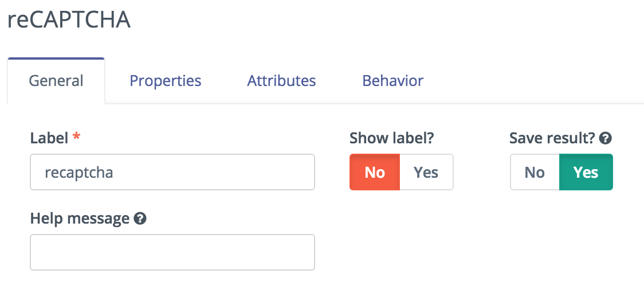The height and width of the screenshot is (297, 644).
Task: Select the Behavior tab
Action: pyautogui.click(x=392, y=81)
